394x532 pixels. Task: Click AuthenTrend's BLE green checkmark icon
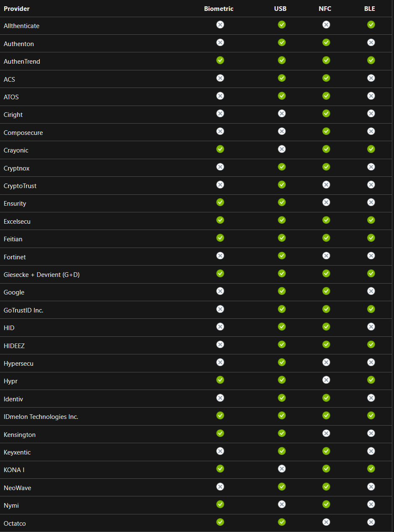[371, 60]
